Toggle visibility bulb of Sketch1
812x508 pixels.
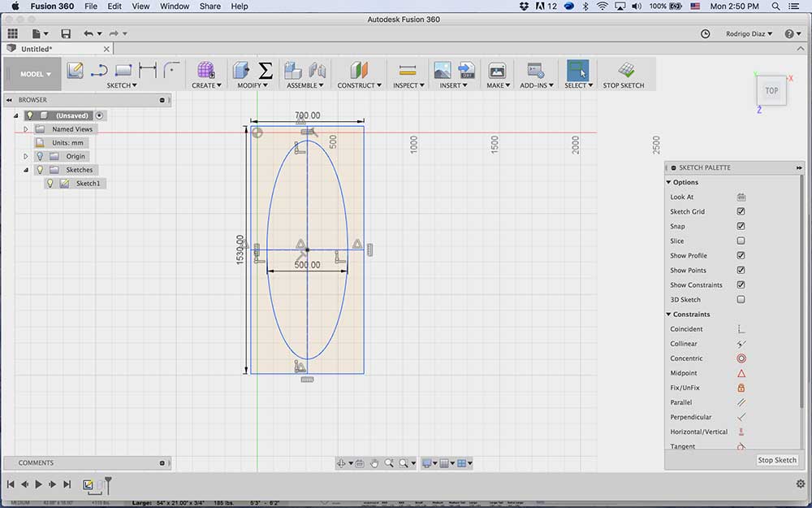[50, 184]
